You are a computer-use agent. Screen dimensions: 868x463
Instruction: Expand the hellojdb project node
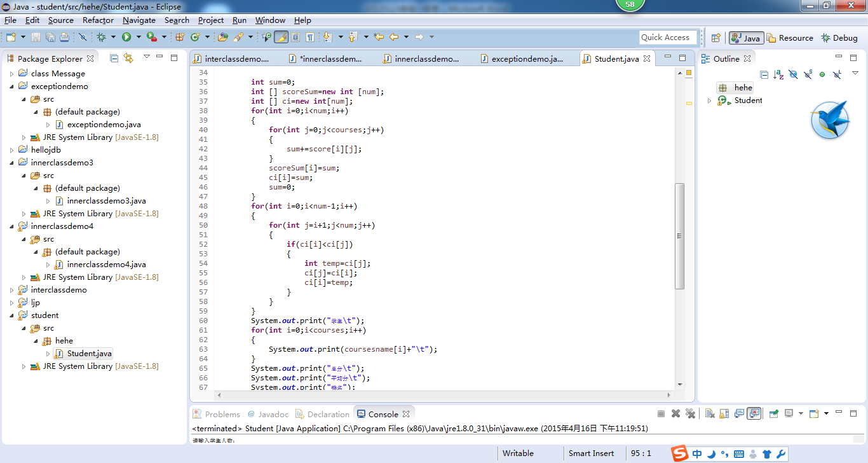[11, 149]
